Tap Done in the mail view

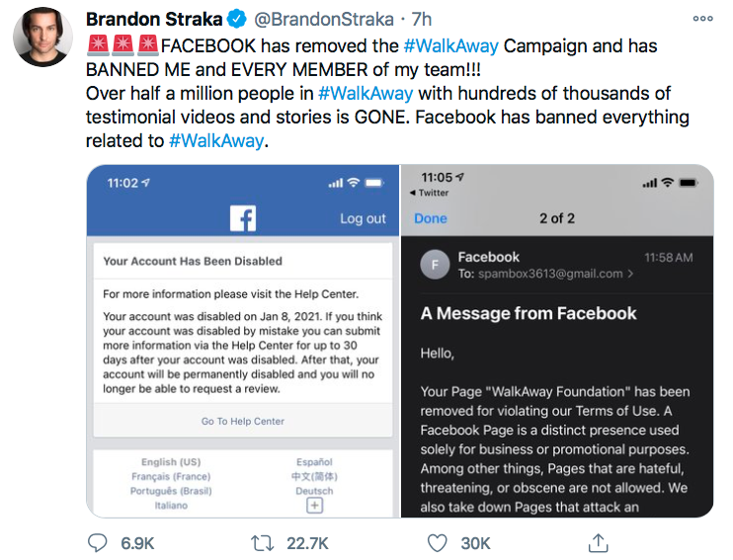click(x=431, y=218)
